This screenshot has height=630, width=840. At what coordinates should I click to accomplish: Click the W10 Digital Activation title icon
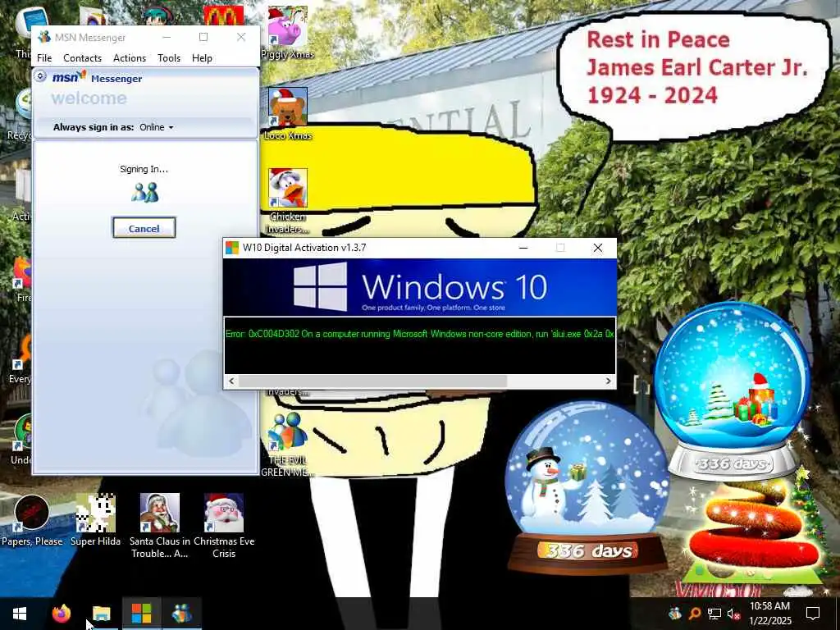tap(232, 248)
